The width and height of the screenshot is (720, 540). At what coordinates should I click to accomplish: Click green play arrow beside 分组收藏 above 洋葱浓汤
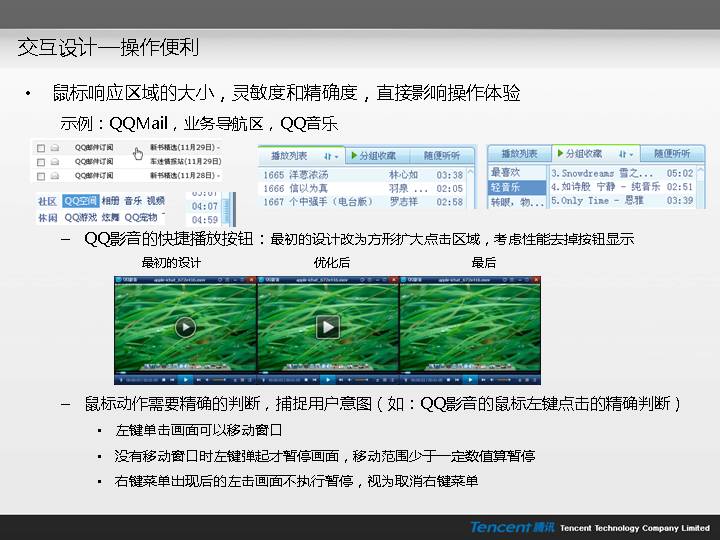(352, 156)
